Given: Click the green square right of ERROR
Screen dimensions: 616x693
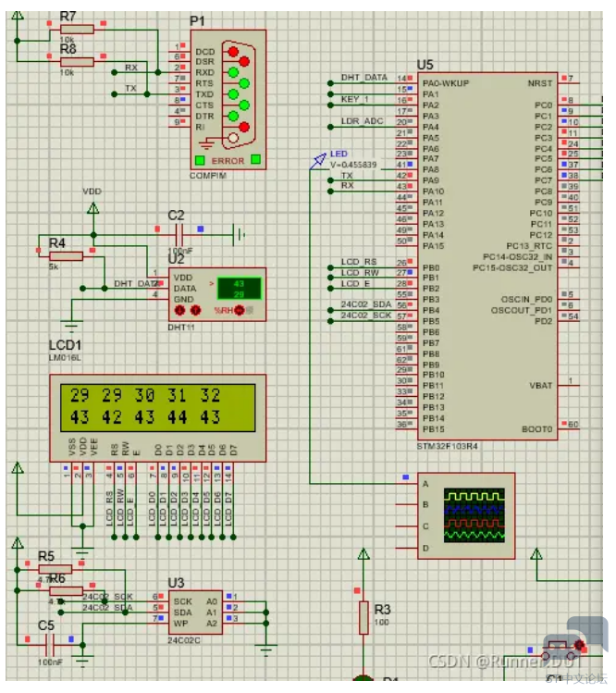Looking at the screenshot, I should pos(255,159).
